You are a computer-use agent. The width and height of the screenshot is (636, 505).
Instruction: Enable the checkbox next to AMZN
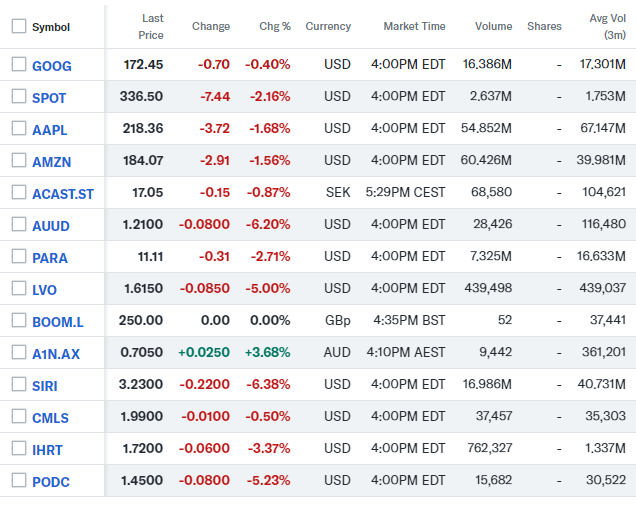pos(19,161)
